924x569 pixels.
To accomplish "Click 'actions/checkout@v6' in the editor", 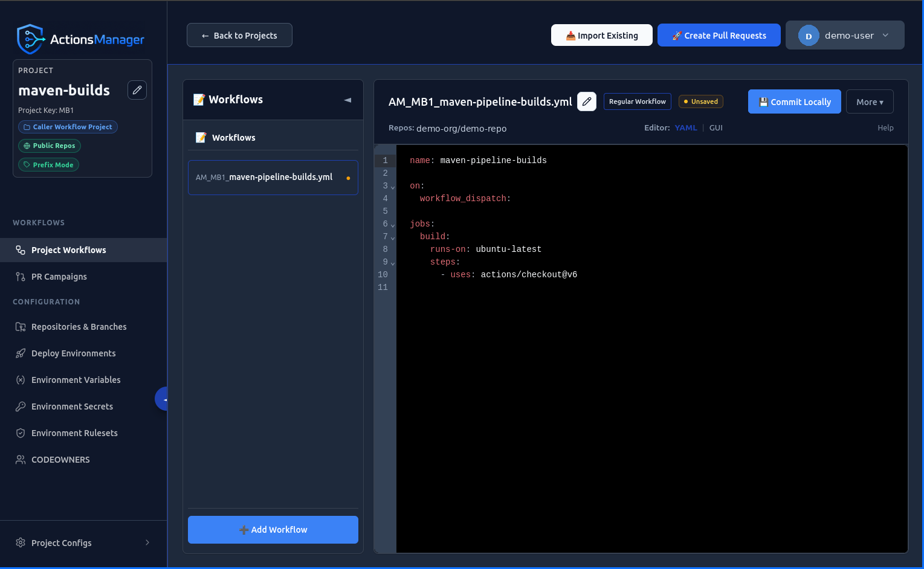I will 529,275.
